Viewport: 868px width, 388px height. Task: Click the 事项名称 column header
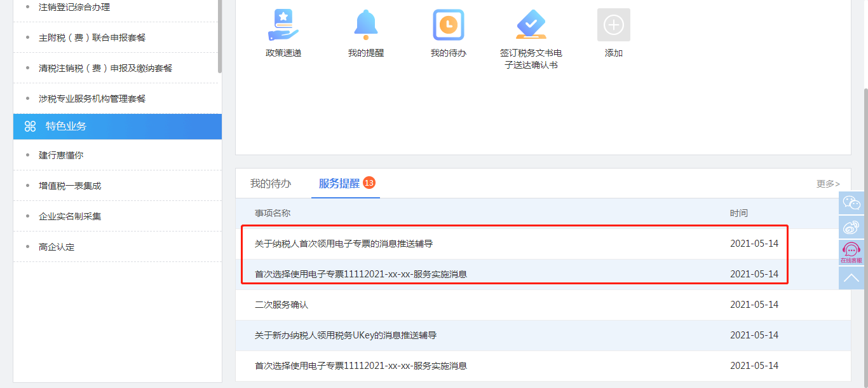click(x=273, y=213)
